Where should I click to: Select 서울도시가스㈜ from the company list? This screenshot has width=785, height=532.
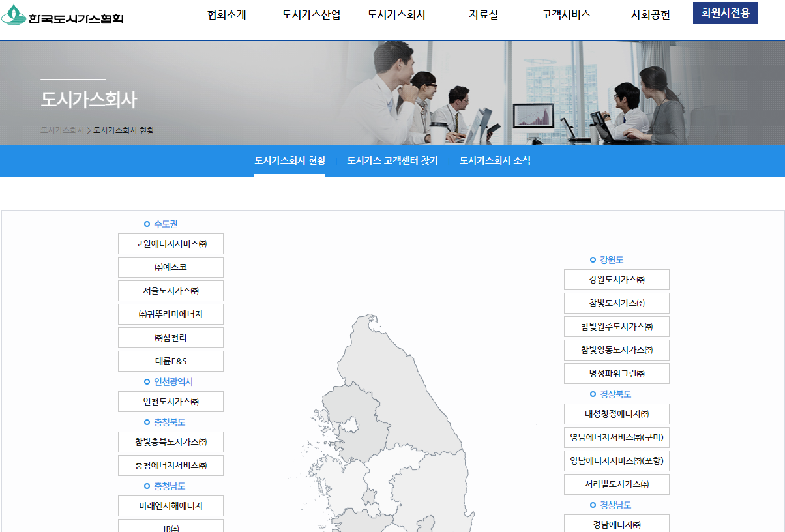click(170, 290)
